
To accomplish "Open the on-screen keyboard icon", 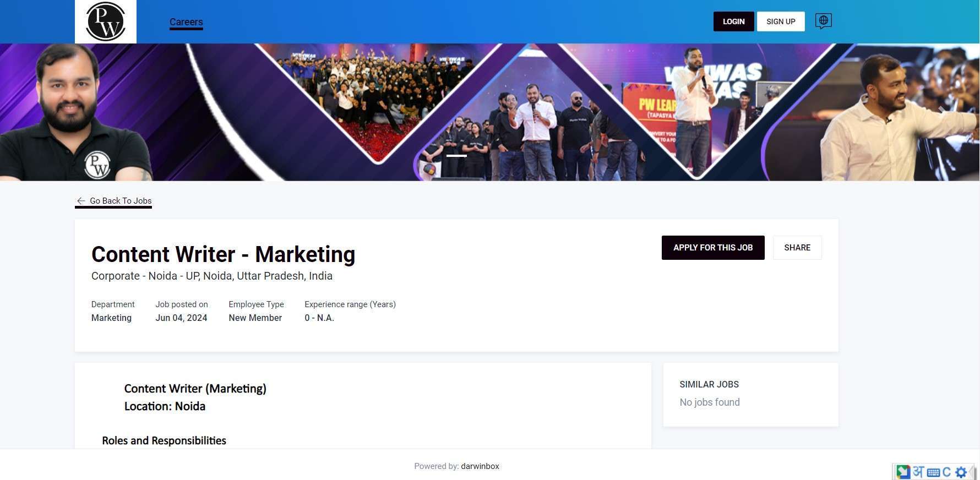I will [933, 472].
